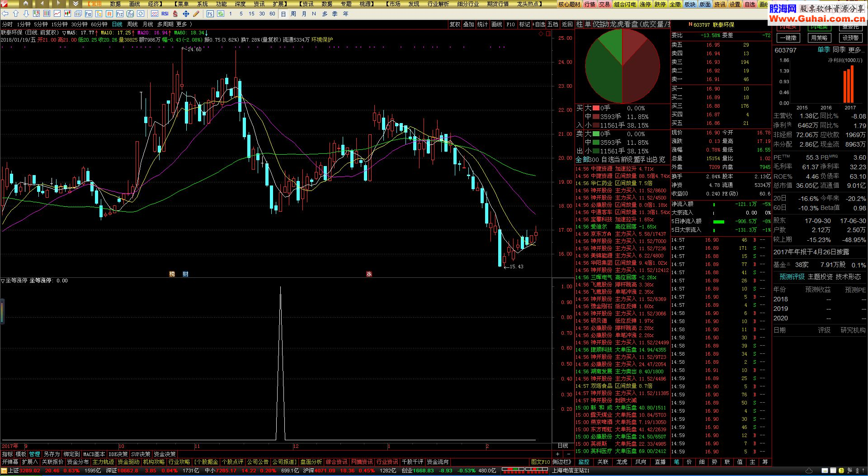Open the f(x) formula manager icon

[130, 14]
